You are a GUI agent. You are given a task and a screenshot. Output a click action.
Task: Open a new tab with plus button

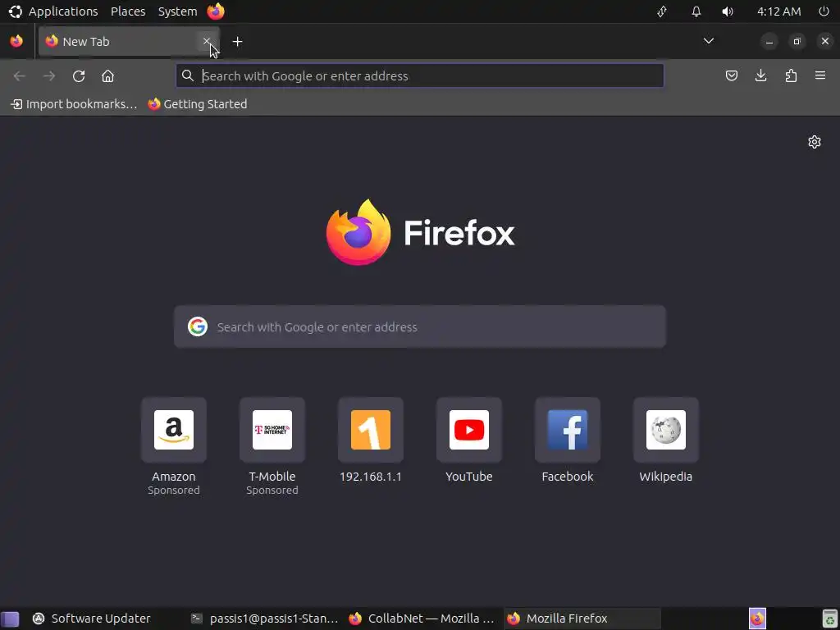237,41
